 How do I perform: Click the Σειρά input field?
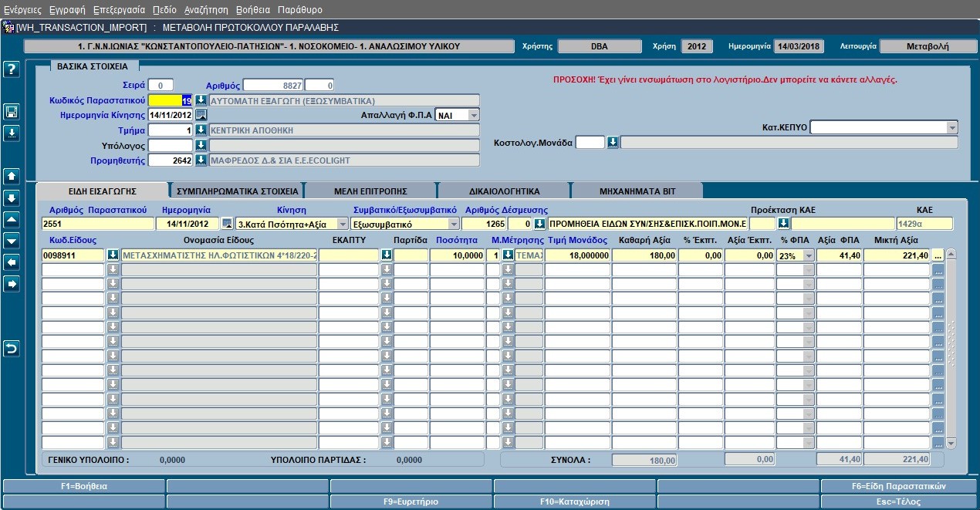tap(161, 85)
